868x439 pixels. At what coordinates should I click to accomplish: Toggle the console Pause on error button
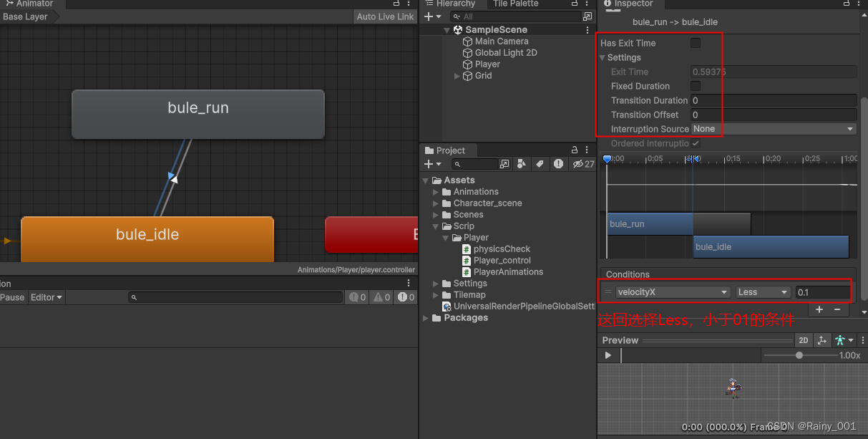point(12,297)
